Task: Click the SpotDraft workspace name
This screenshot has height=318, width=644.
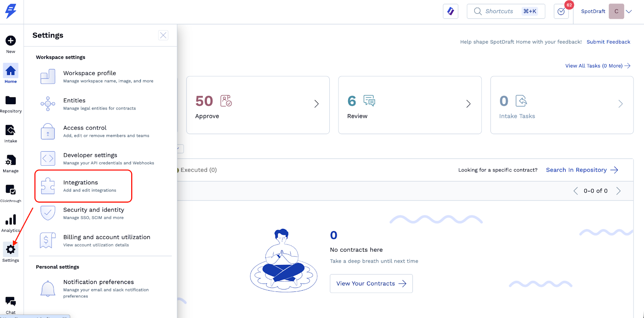Action: pyautogui.click(x=593, y=11)
